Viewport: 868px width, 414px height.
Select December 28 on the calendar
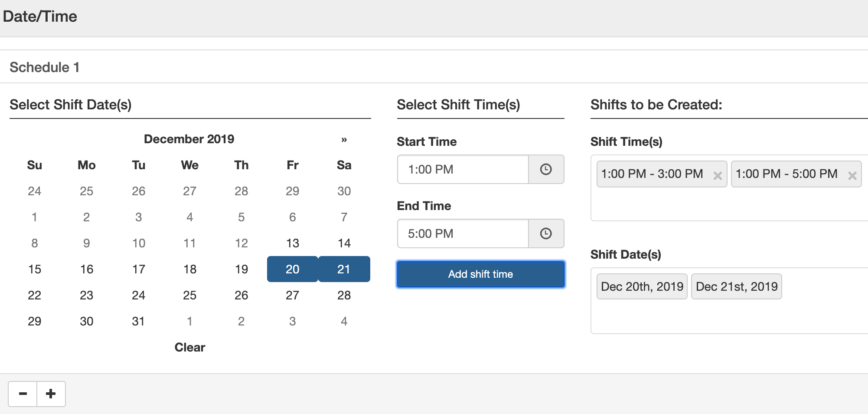tap(344, 295)
